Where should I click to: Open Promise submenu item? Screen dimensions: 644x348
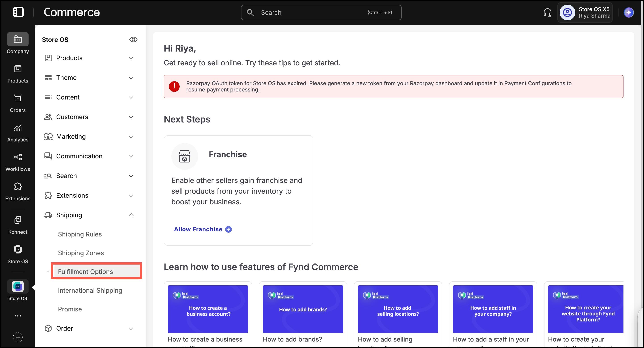tap(70, 309)
